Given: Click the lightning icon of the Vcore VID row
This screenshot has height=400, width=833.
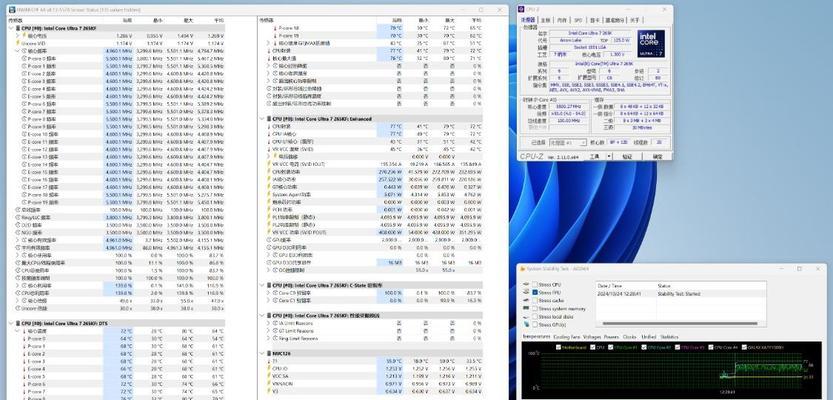Looking at the screenshot, I should point(18,43).
